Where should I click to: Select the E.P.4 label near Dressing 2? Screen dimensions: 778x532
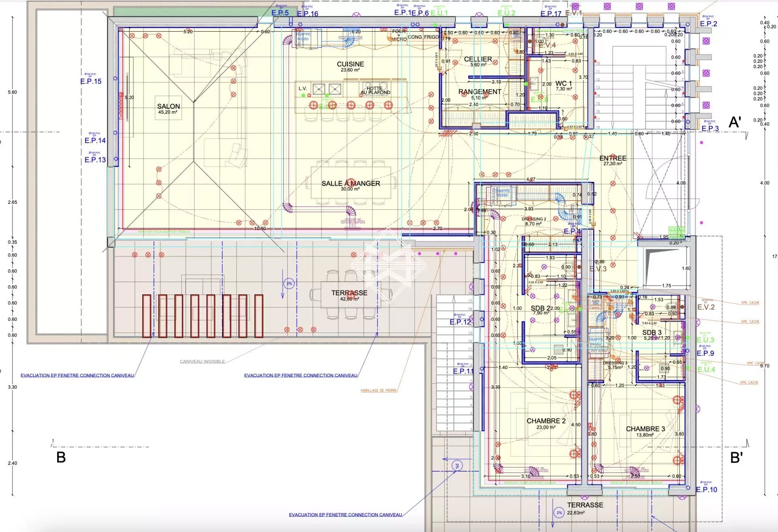click(572, 231)
